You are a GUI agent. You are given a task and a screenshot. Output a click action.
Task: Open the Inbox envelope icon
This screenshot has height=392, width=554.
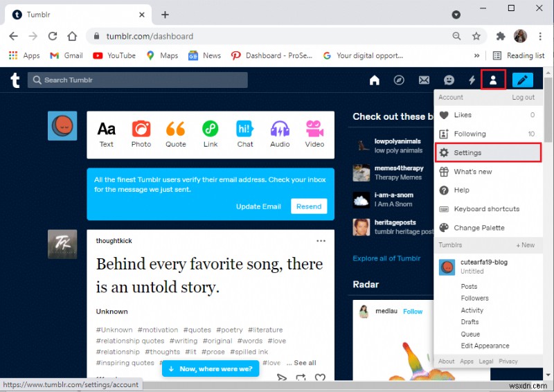point(424,80)
